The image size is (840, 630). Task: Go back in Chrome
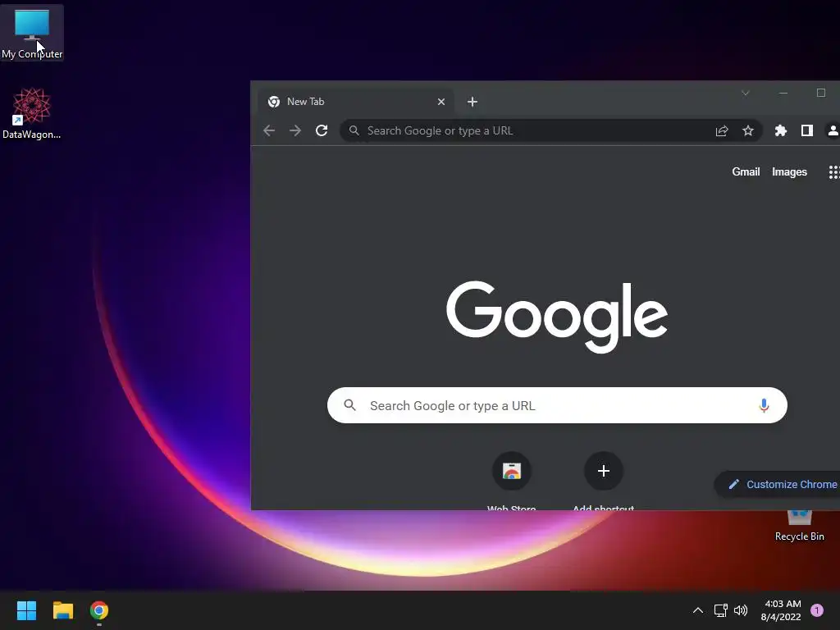269,130
